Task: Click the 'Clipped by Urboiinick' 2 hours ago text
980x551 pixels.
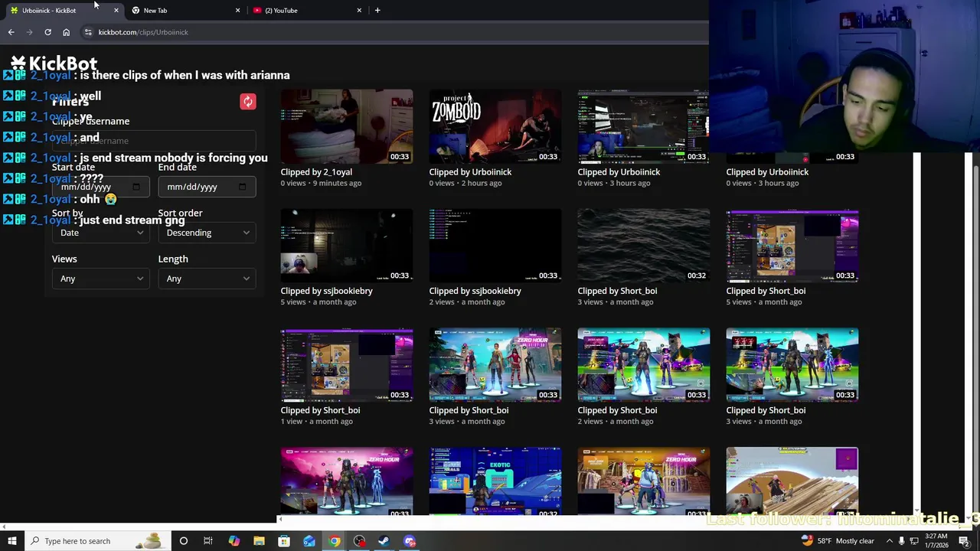Action: pos(470,172)
